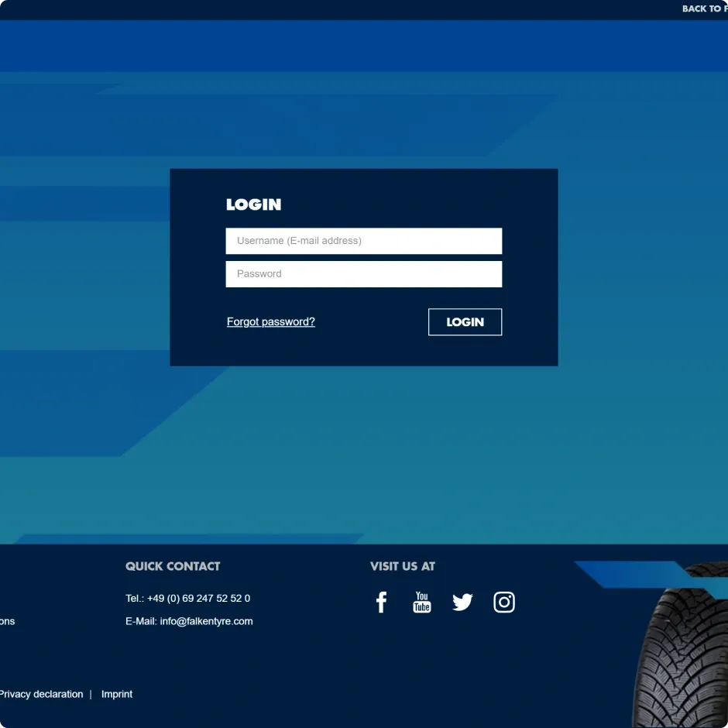The image size is (728, 728).
Task: Click the info@falkentyre.com email address
Action: click(206, 621)
